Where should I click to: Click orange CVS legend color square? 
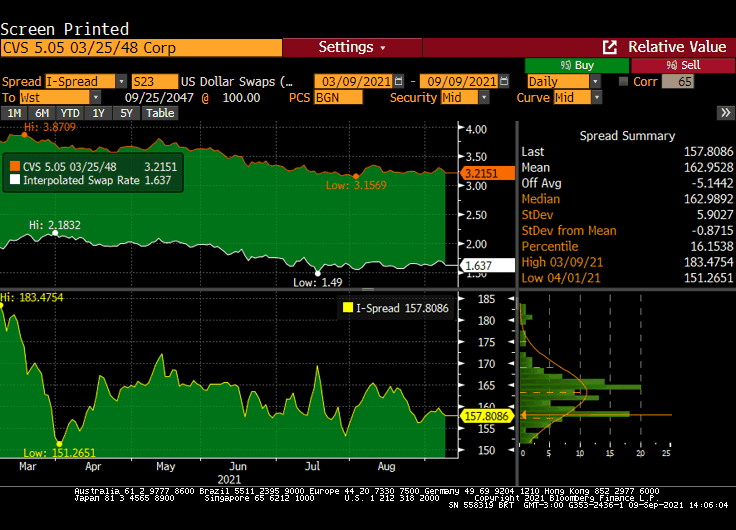[15, 166]
